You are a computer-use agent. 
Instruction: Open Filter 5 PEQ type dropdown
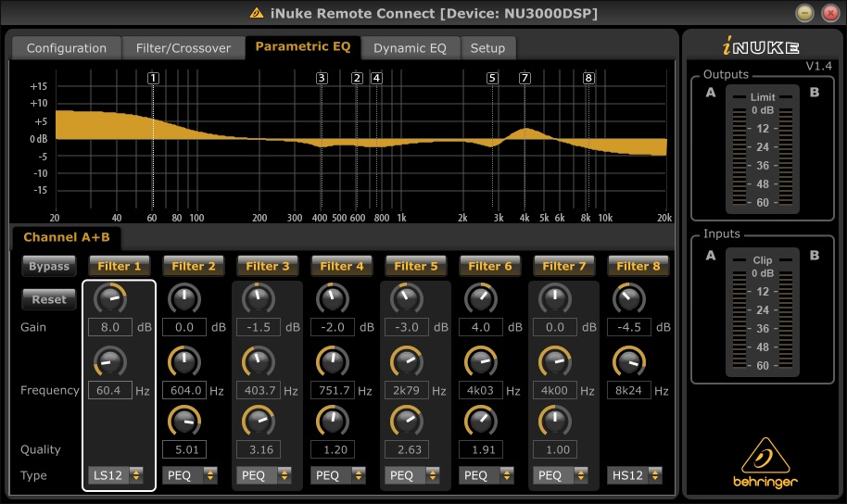tap(412, 475)
